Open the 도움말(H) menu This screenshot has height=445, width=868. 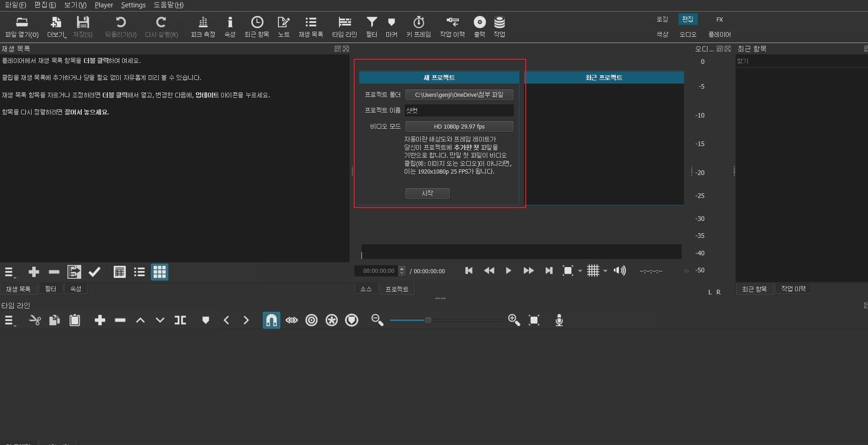[168, 5]
